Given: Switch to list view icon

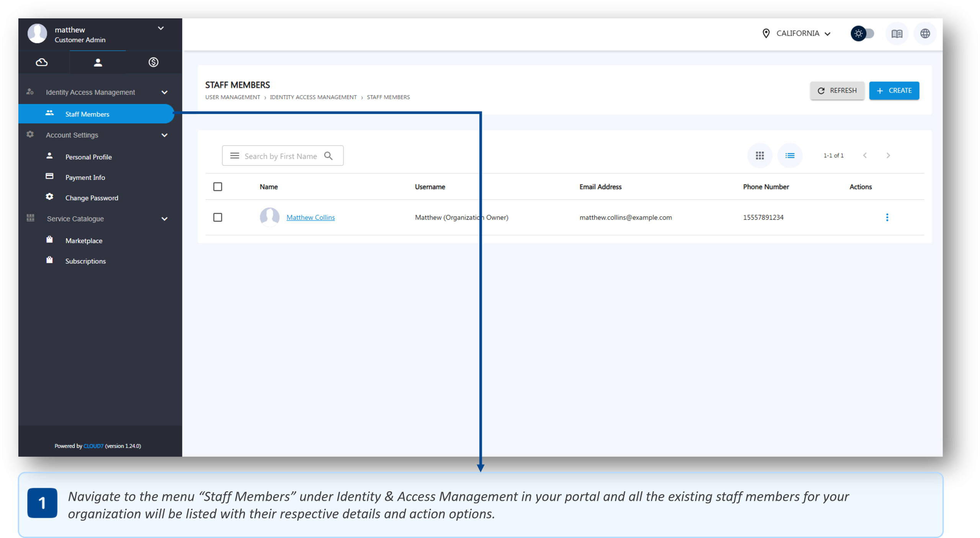Looking at the screenshot, I should click(789, 155).
